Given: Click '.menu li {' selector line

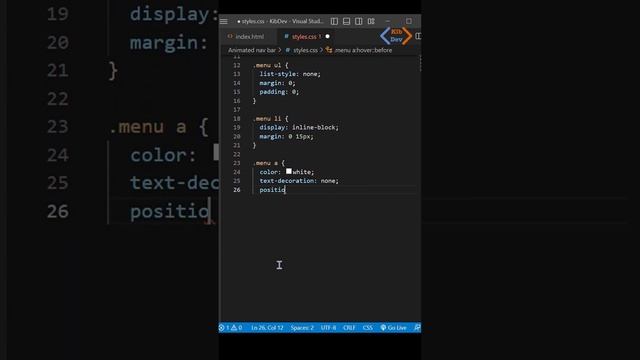Looking at the screenshot, I should click(270, 118).
